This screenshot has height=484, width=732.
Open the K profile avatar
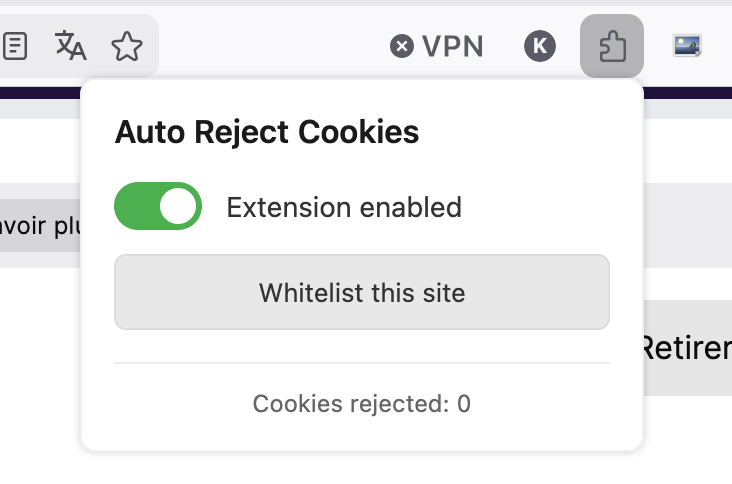coord(540,45)
